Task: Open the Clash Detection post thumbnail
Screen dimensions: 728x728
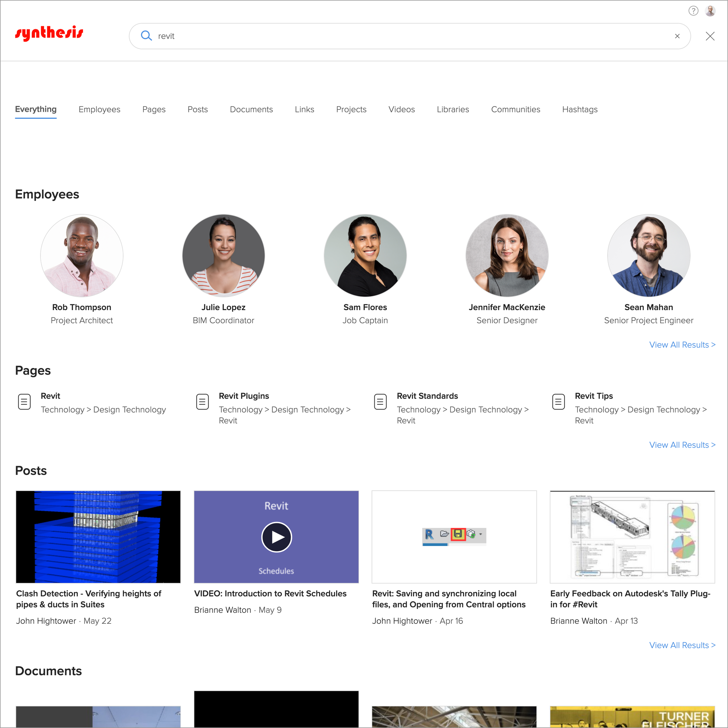Action: click(x=98, y=537)
